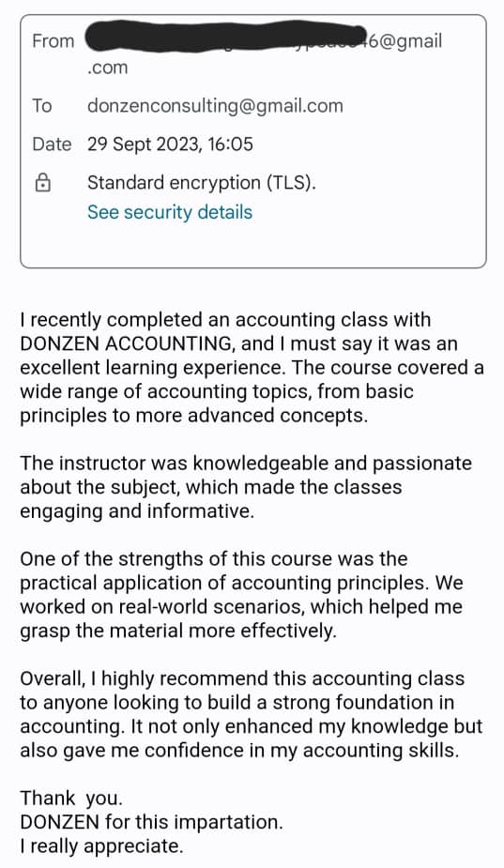Click the Date field label
Screen dimensions: 504x868
point(52,144)
